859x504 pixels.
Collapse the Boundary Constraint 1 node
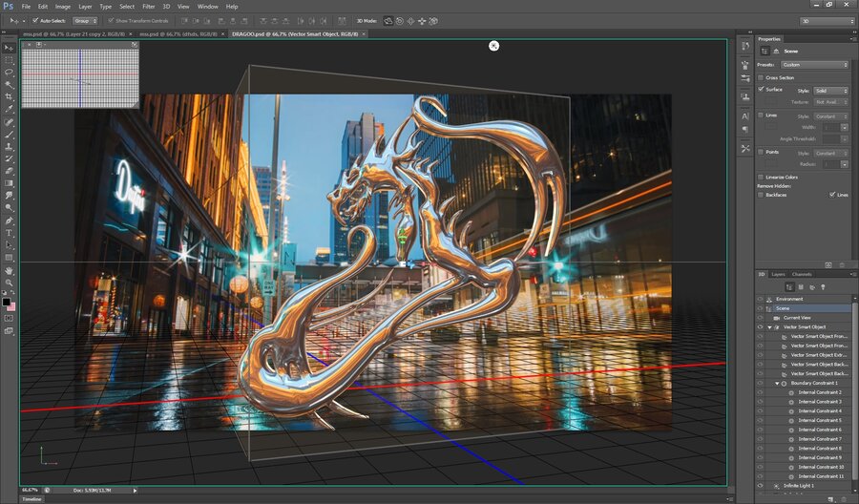pos(776,383)
